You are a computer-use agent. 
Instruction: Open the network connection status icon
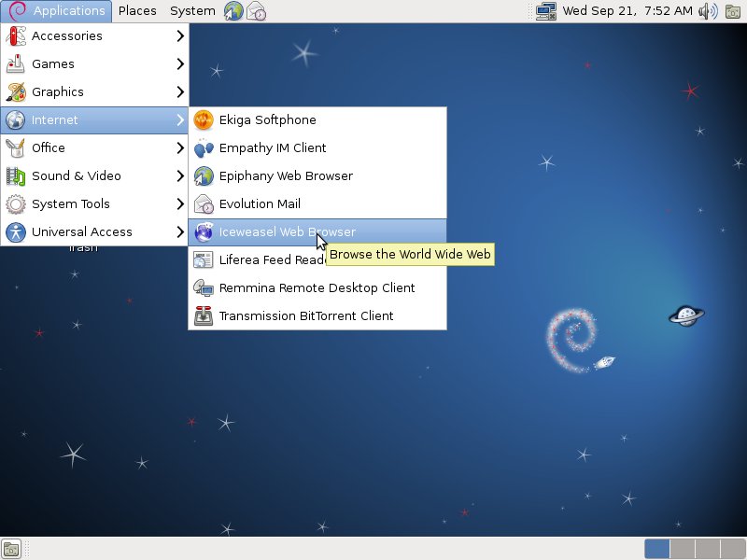point(546,11)
